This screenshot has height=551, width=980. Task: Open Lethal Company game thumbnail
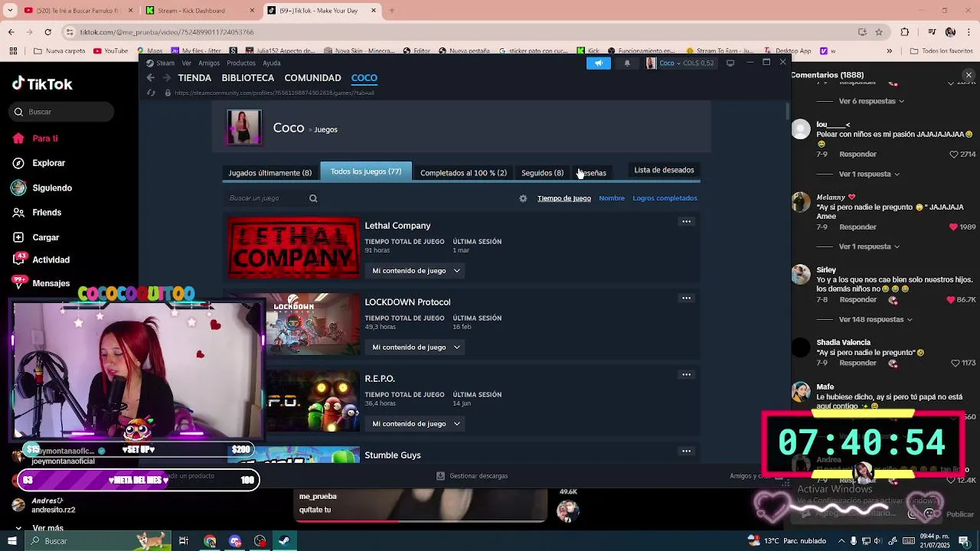tap(294, 247)
